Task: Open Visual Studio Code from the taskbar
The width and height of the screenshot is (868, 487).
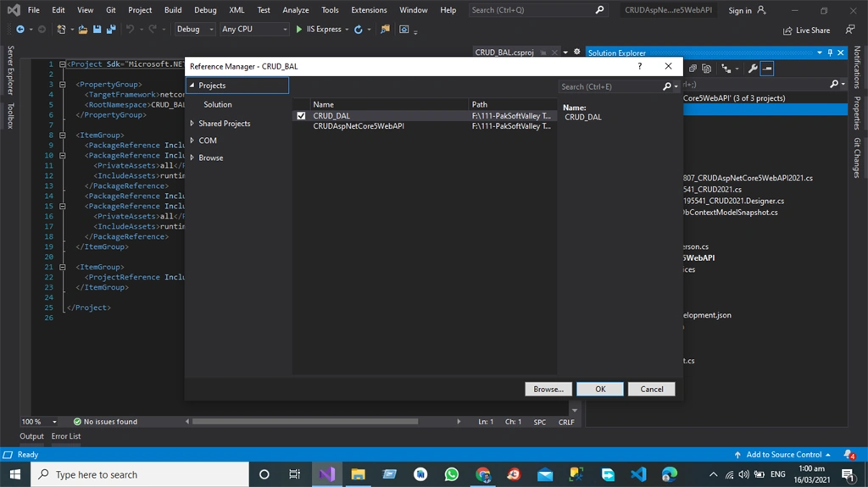Action: (638, 474)
